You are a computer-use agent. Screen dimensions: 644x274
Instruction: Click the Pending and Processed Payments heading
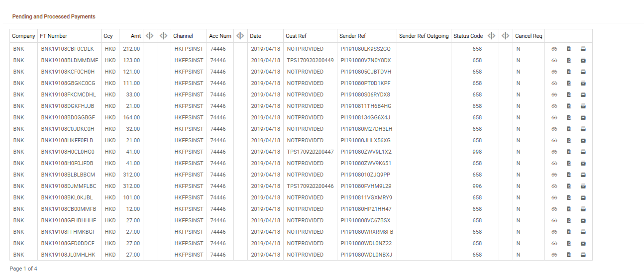54,16
